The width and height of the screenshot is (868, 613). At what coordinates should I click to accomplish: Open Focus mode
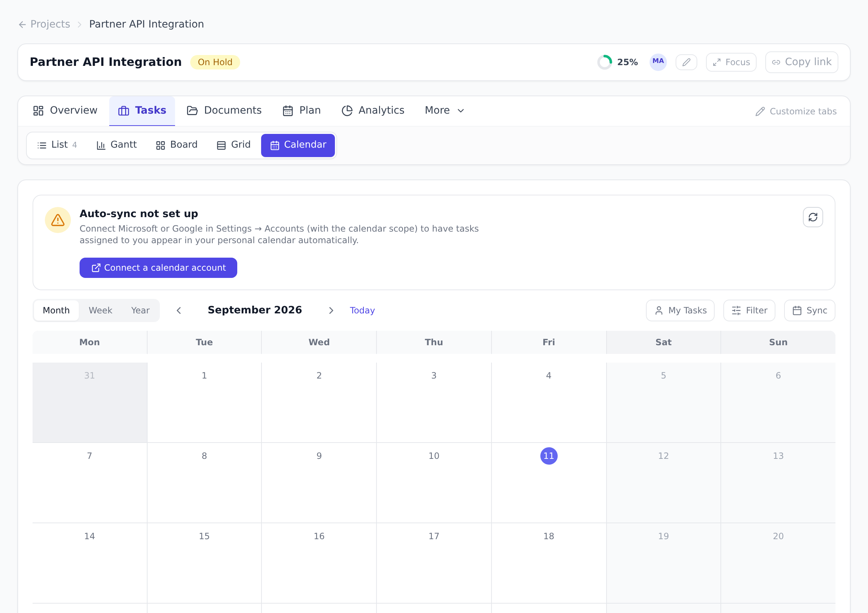pos(731,62)
